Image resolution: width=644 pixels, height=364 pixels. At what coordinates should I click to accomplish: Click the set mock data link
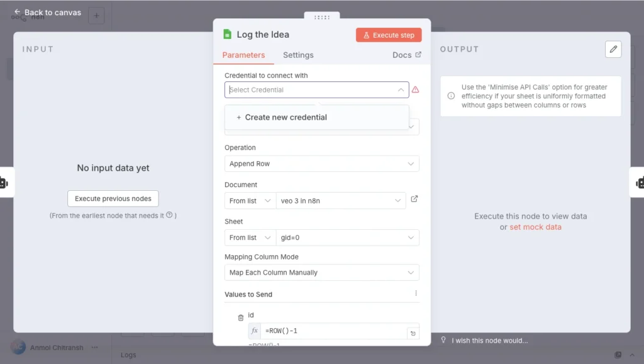coord(535,227)
